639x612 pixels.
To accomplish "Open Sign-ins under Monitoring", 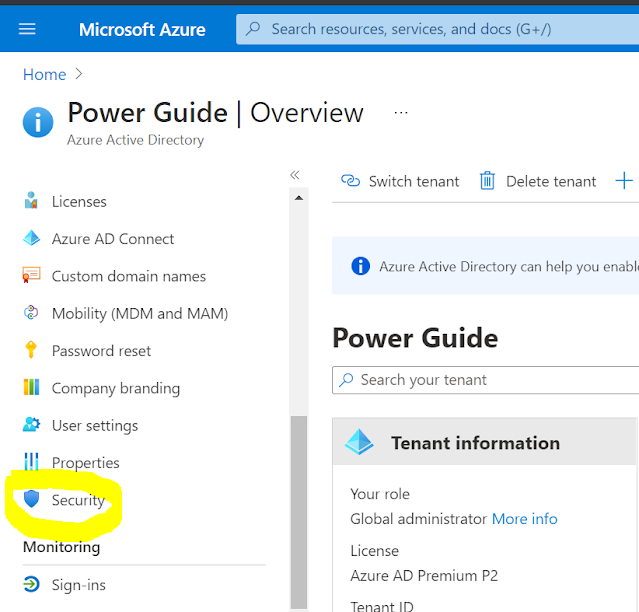I will pyautogui.click(x=79, y=586).
